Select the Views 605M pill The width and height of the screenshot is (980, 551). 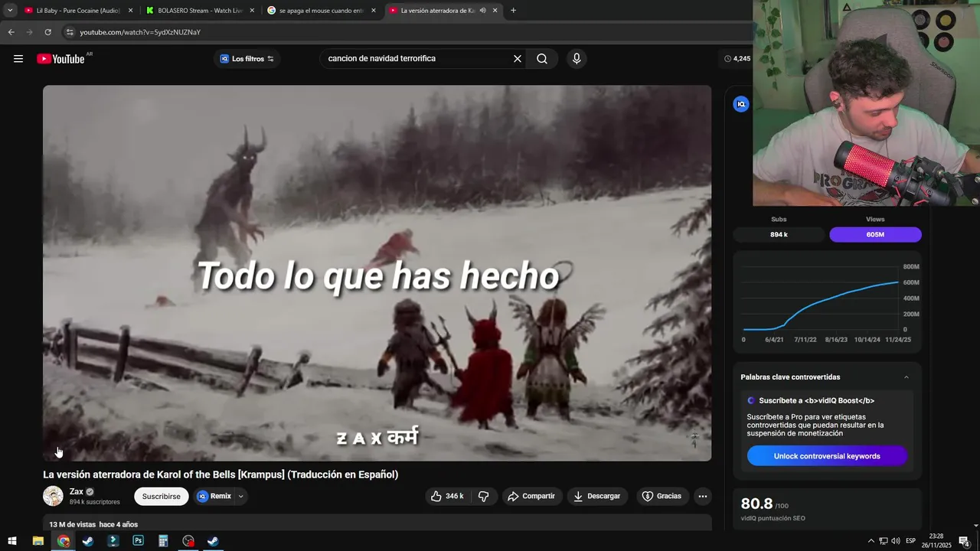tap(875, 235)
